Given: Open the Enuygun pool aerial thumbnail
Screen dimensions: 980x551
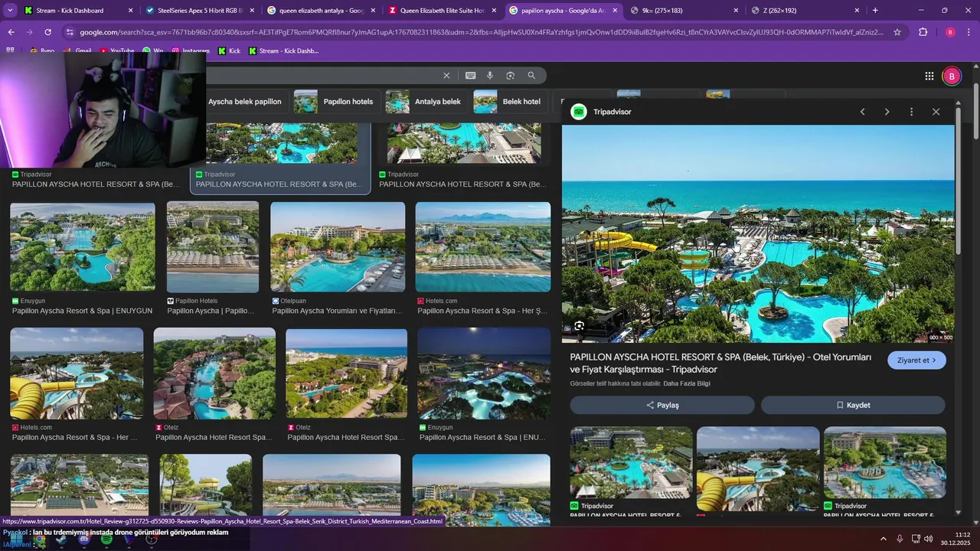Looking at the screenshot, I should pyautogui.click(x=83, y=246).
